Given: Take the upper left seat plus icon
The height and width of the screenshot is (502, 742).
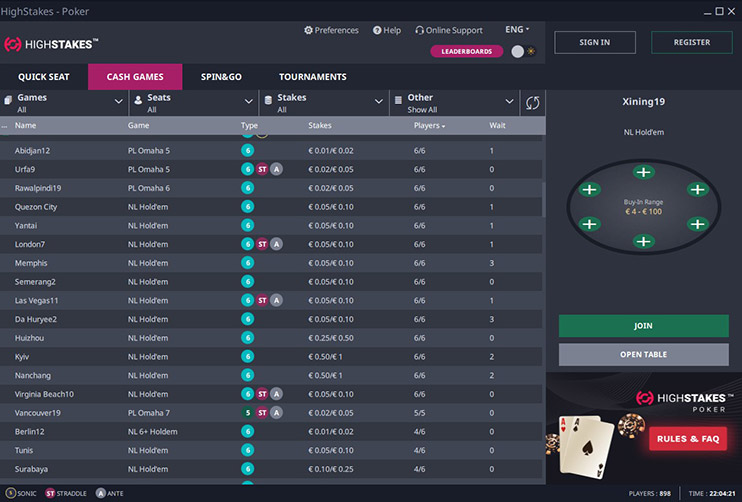Looking at the screenshot, I should pyautogui.click(x=589, y=190).
